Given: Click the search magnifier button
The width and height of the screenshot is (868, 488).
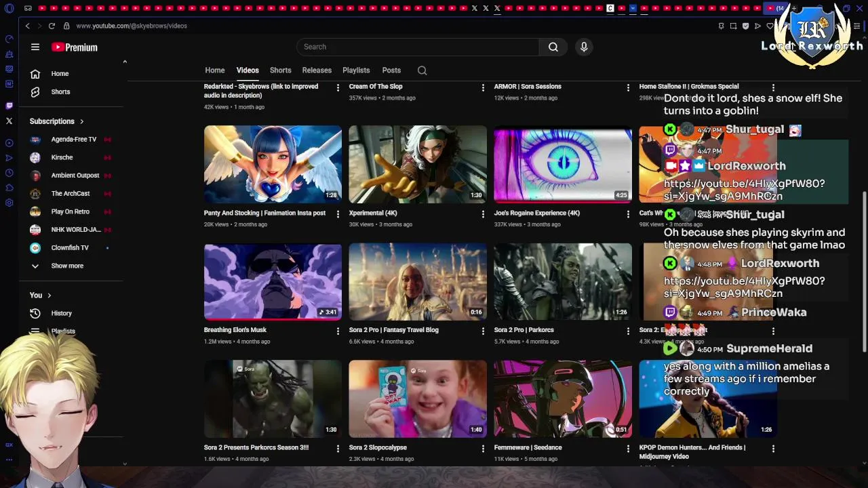Looking at the screenshot, I should point(553,47).
